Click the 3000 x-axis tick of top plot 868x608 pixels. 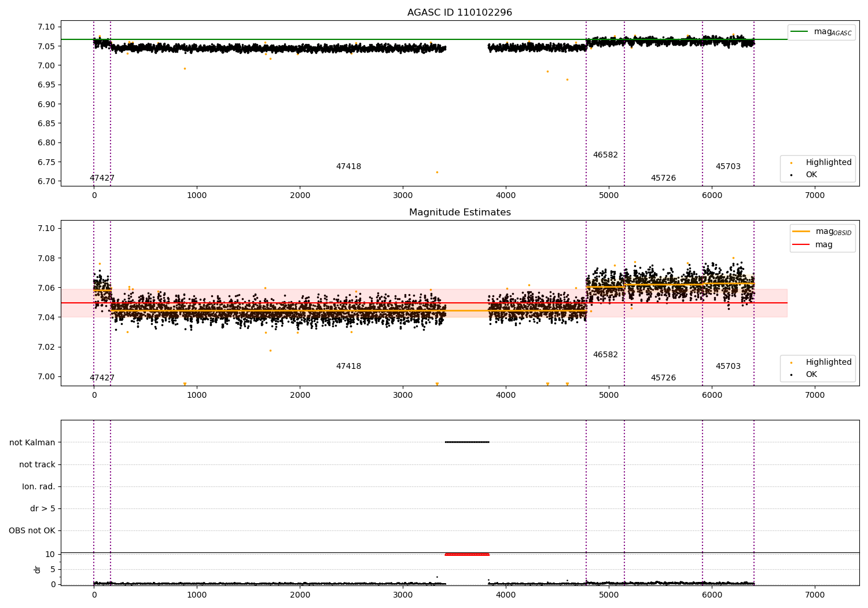point(403,196)
